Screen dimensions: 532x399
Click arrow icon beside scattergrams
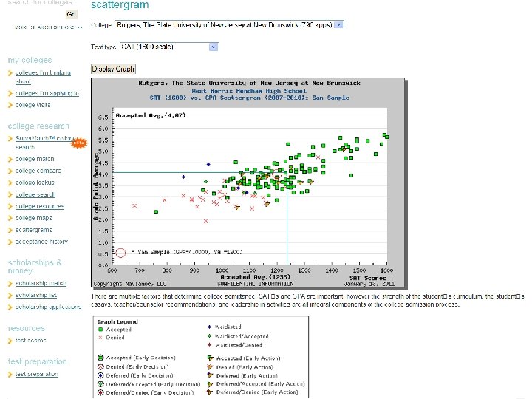pos(10,230)
